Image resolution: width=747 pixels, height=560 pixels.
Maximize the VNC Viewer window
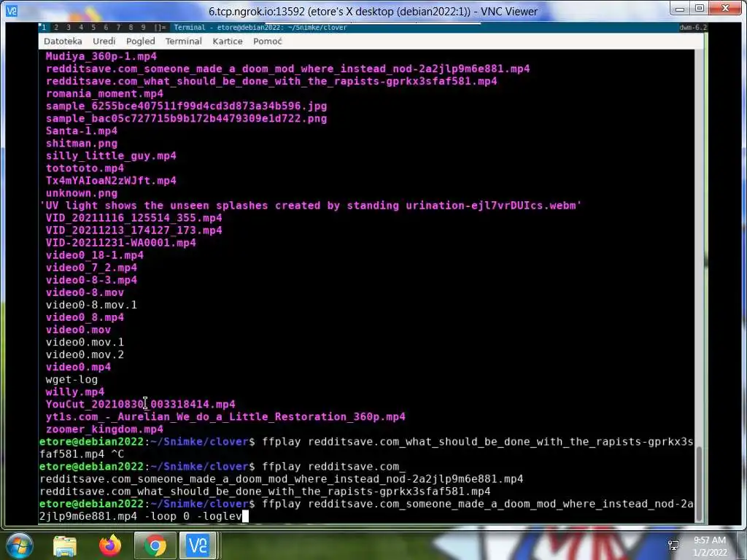click(x=700, y=8)
